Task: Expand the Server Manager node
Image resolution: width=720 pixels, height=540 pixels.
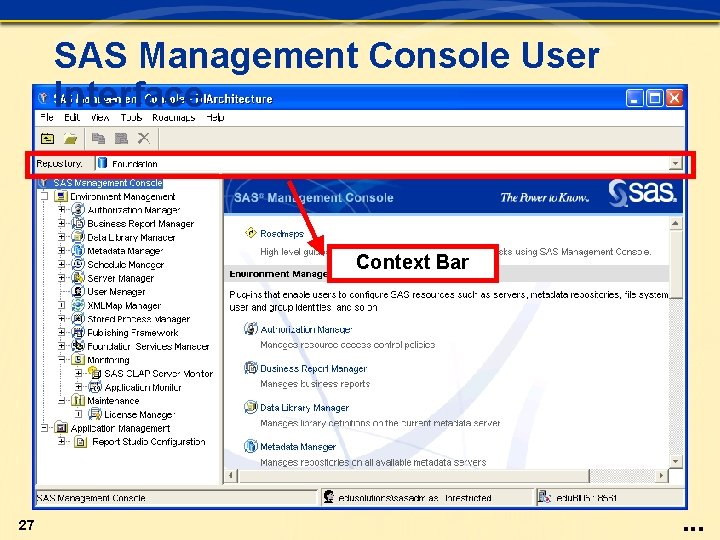Action: 62,278
